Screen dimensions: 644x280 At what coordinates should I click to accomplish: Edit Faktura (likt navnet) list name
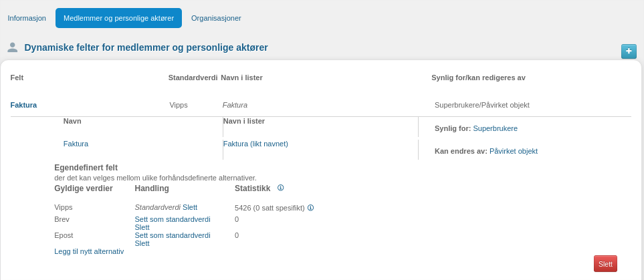tap(255, 144)
